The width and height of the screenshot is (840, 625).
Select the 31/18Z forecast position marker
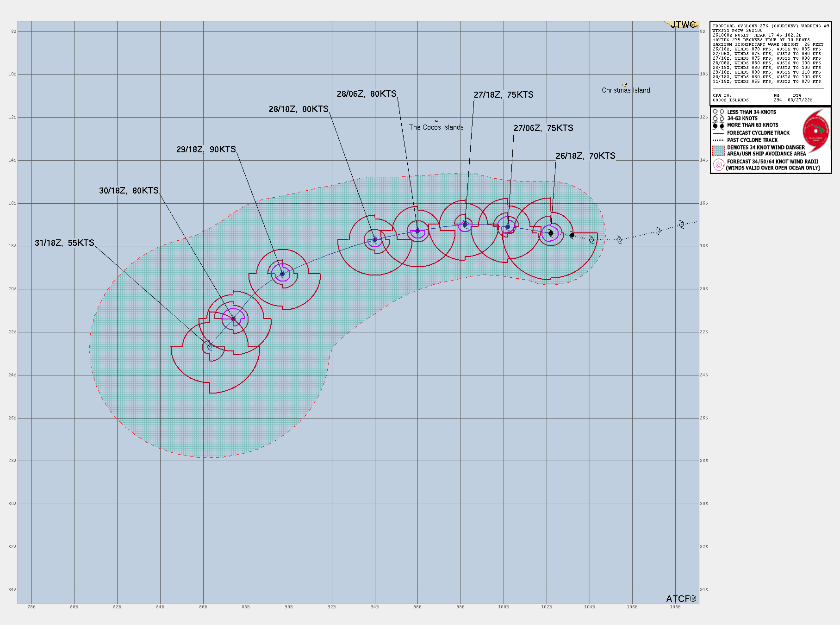coord(210,346)
